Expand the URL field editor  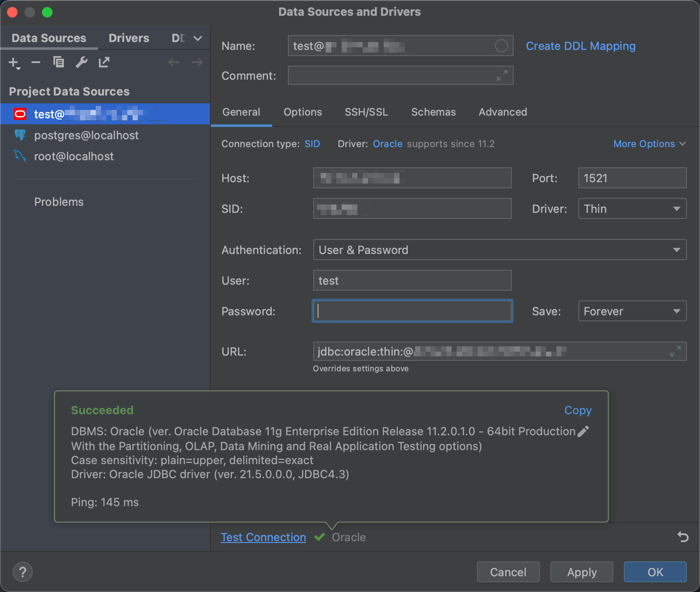(x=675, y=351)
